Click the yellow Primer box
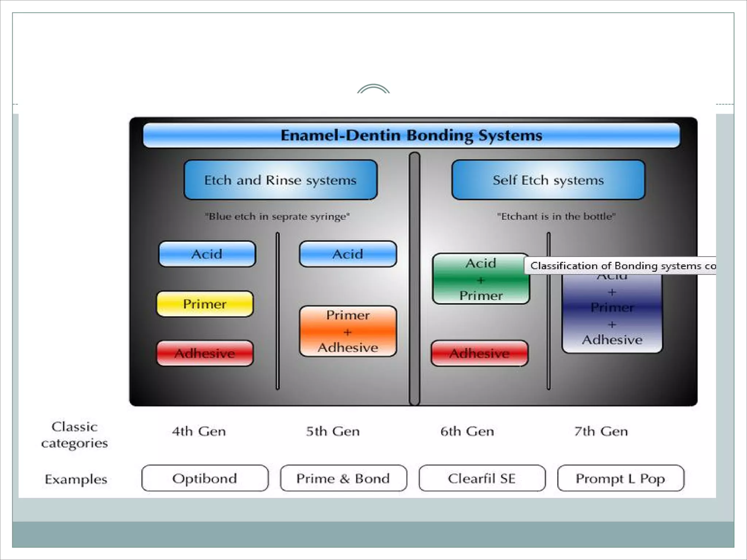This screenshot has height=560, width=747. coord(205,304)
